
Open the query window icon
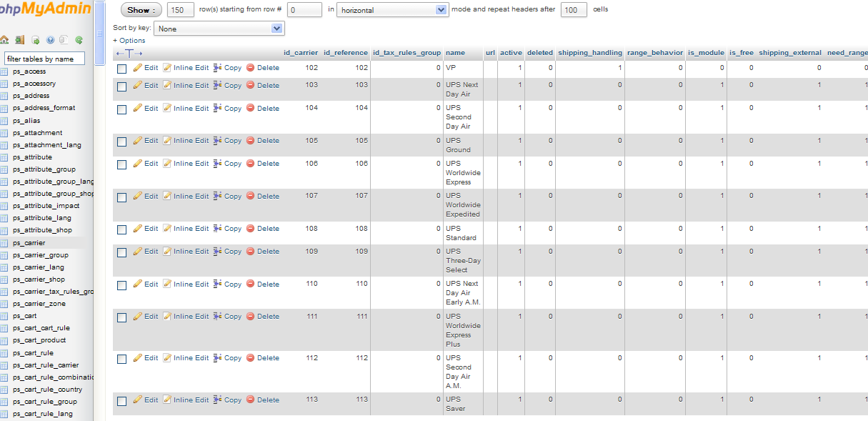coord(35,40)
